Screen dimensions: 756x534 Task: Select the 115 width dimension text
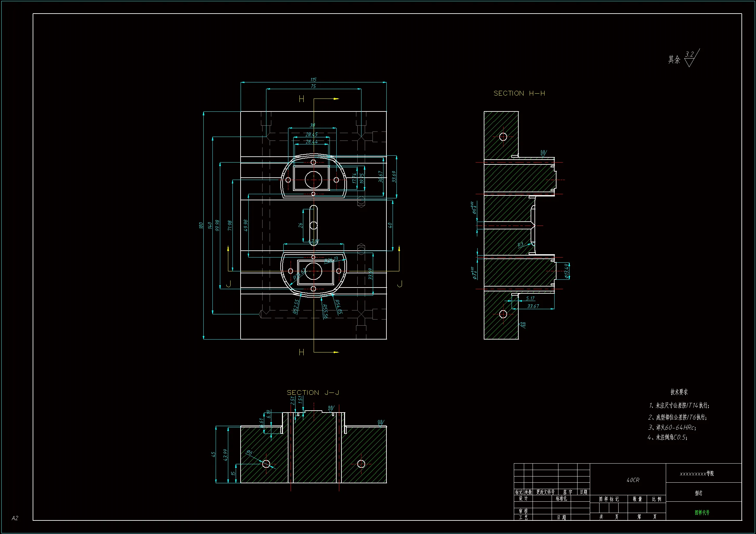point(313,79)
